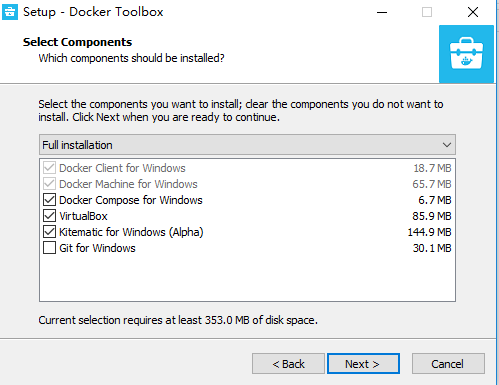Image resolution: width=499 pixels, height=385 pixels.
Task: Click the dropdown chevron arrow for installation type
Action: pyautogui.click(x=447, y=145)
